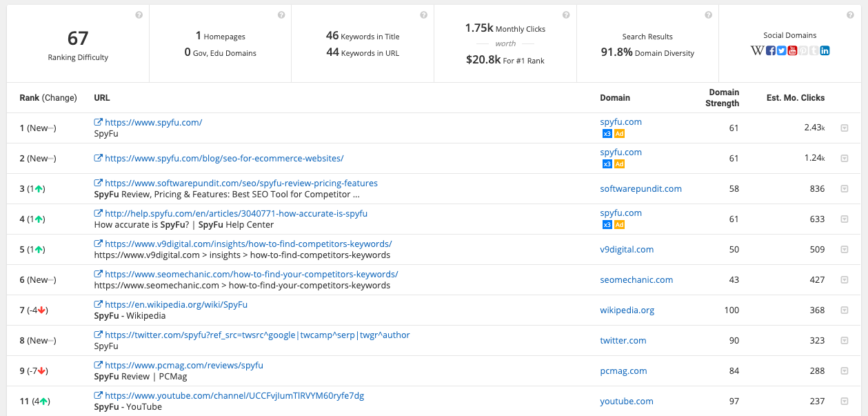Click the Ad badge in rank 4 row

click(619, 225)
